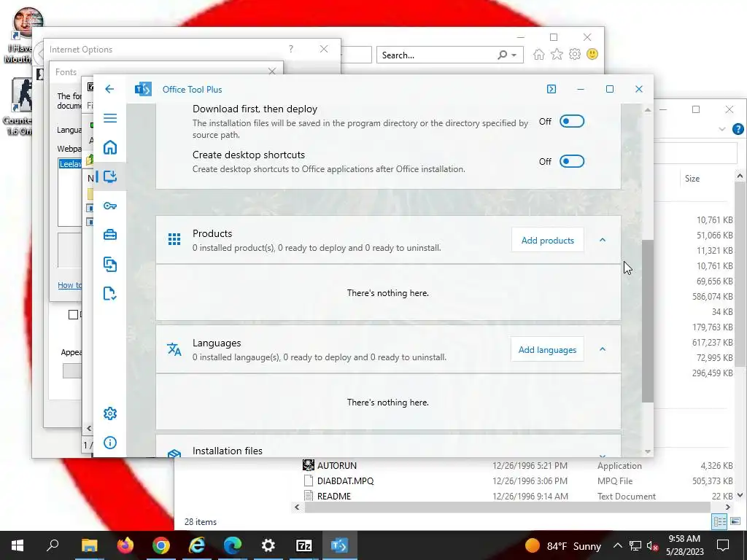Open Internet Explorer tools gear icon
Viewport: 747px width, 560px height.
575,54
